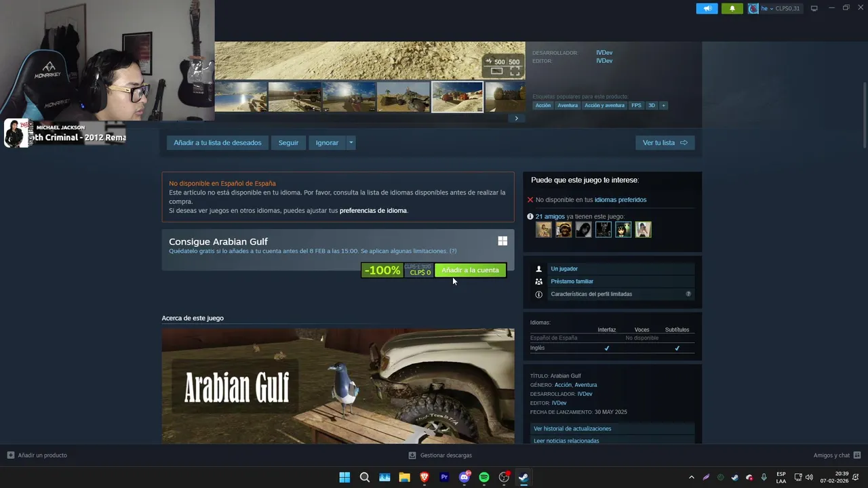Open the Windows notification center bell
This screenshot has height=488, width=868.
(856, 477)
